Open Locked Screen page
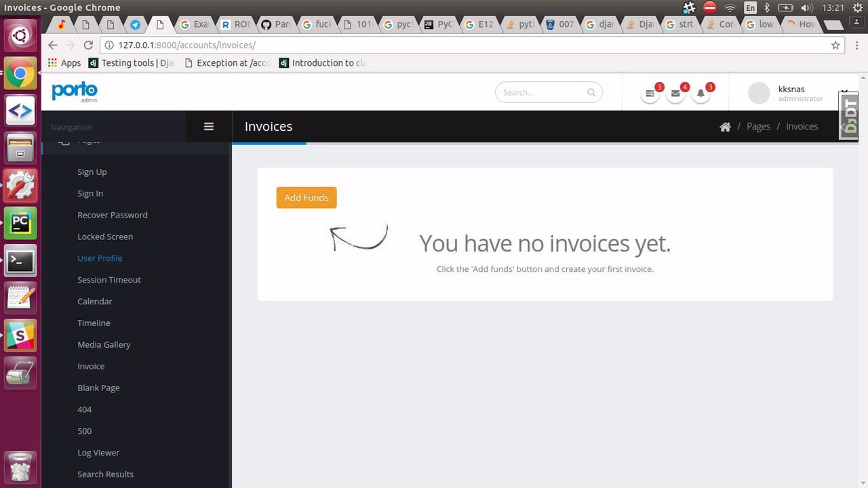 point(105,237)
